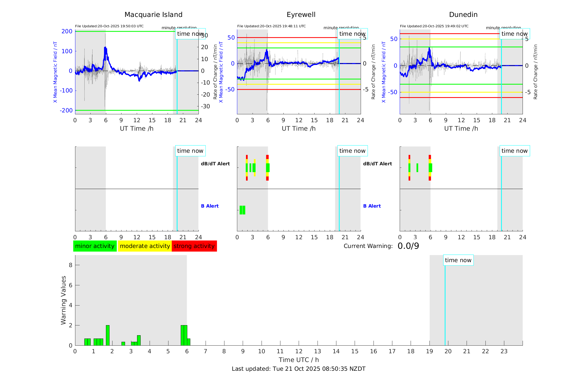
Task: Click the Warning Values axis label
Action: pos(63,300)
